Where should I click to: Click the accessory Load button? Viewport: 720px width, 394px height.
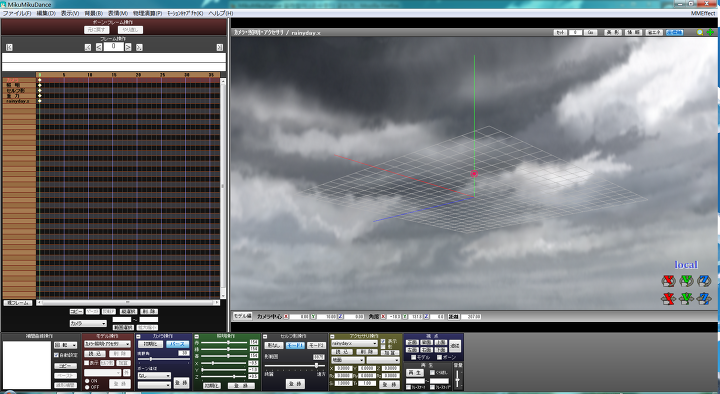[x=342, y=352]
